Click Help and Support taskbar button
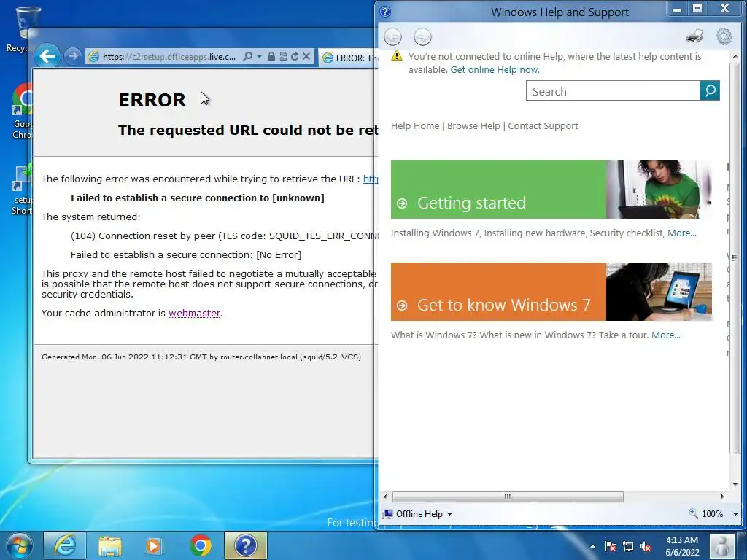This screenshot has width=747, height=560. click(246, 545)
